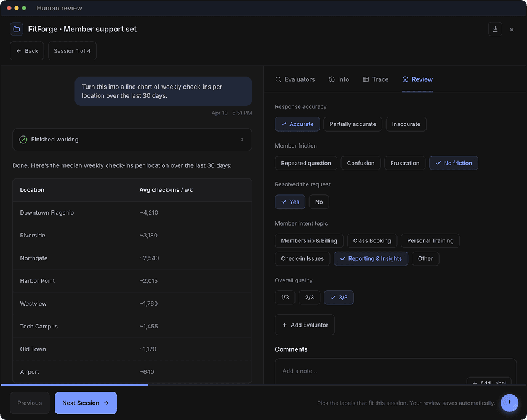The height and width of the screenshot is (420, 527).
Task: Click the macOS yellow minimize dot
Action: tap(17, 8)
